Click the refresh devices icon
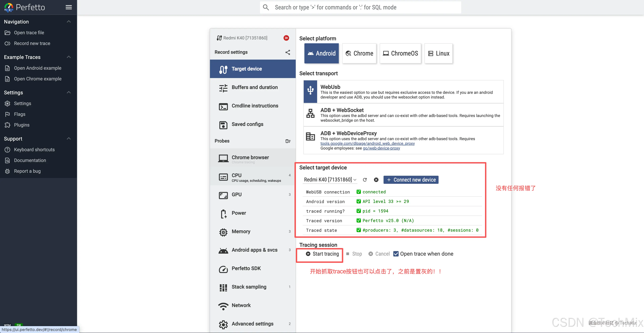644x333 pixels. (x=365, y=180)
